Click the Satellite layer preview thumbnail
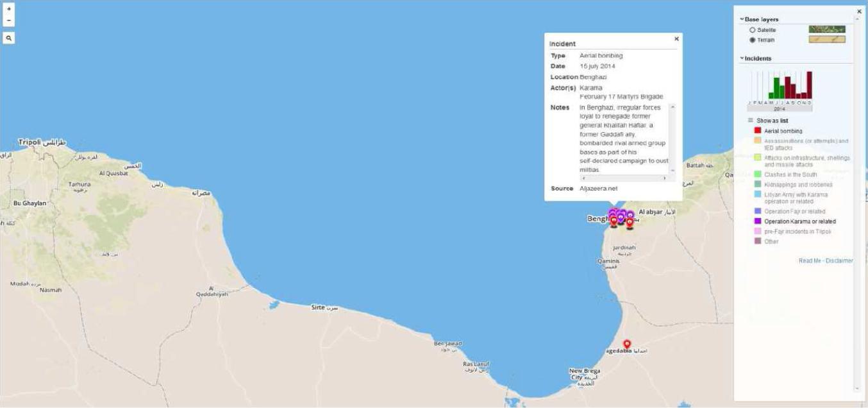 pos(826,30)
